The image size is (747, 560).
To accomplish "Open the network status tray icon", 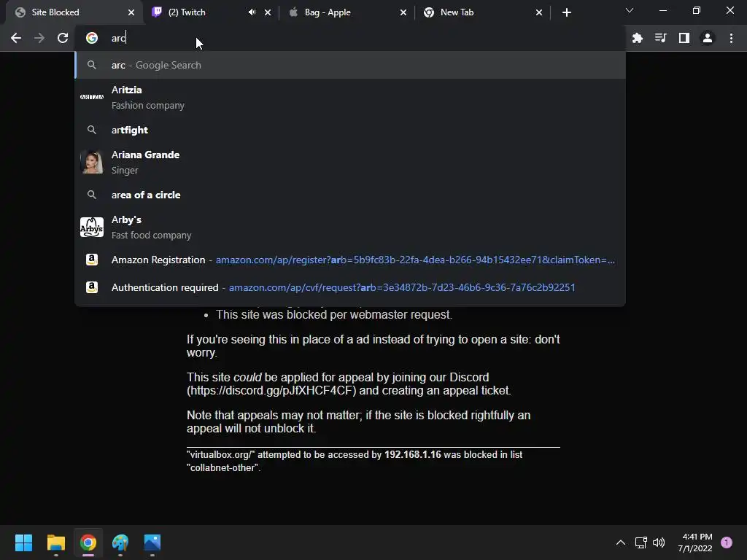I will click(x=640, y=542).
